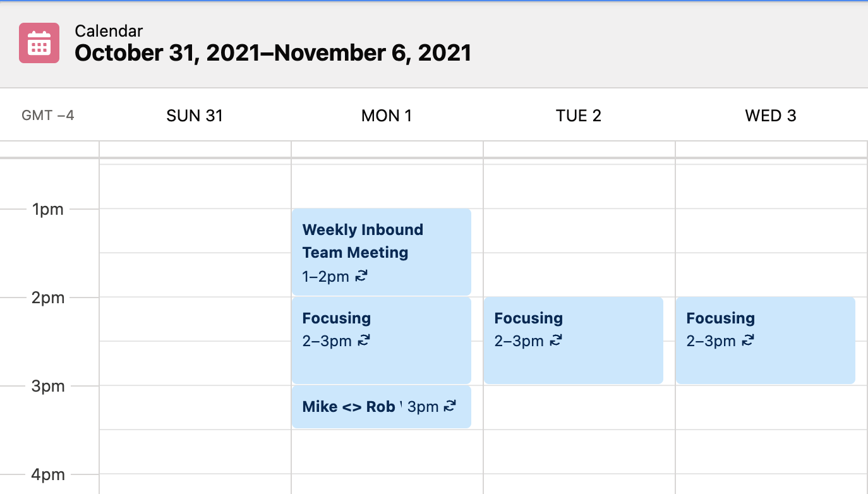Click recurring icon on Monday Focusing event
Viewport: 868px width, 494px height.
coord(364,340)
